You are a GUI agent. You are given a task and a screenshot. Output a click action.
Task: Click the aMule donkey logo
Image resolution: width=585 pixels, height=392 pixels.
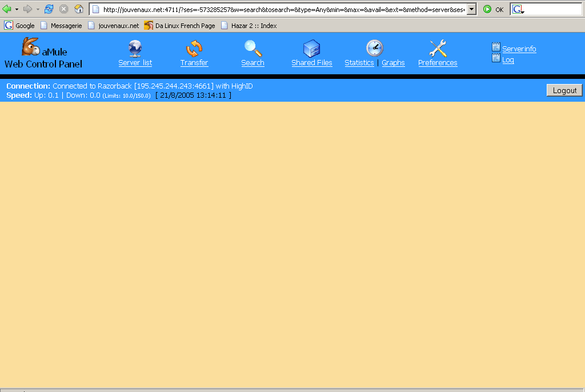click(x=30, y=47)
